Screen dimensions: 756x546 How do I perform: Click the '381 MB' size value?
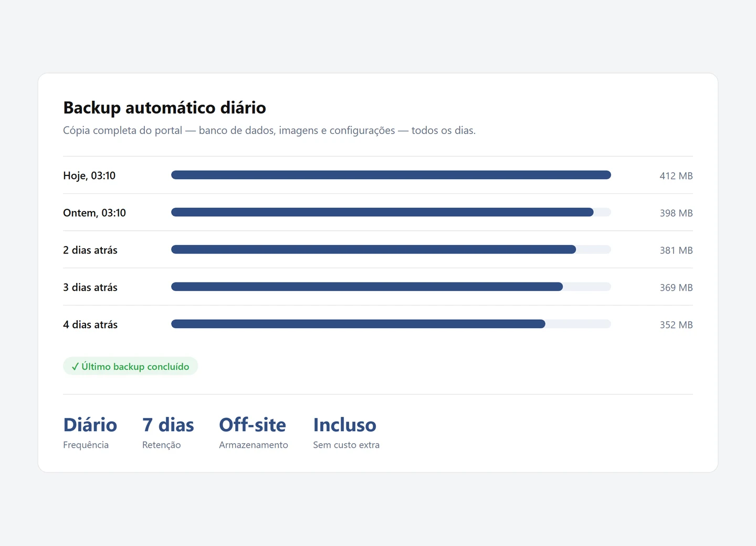(x=676, y=250)
